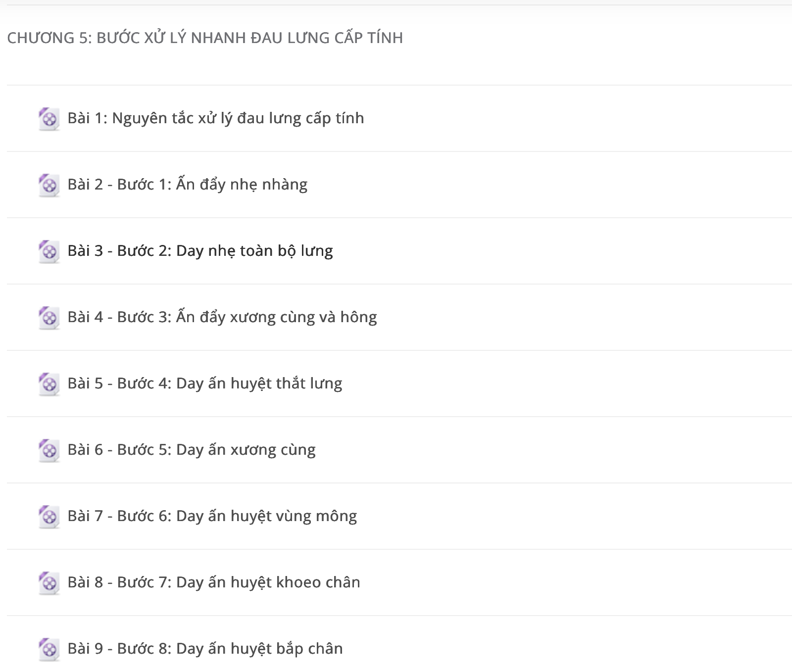Click the video icon beside Bài 6
Viewport: 792px width, 672px height.
[x=49, y=450]
